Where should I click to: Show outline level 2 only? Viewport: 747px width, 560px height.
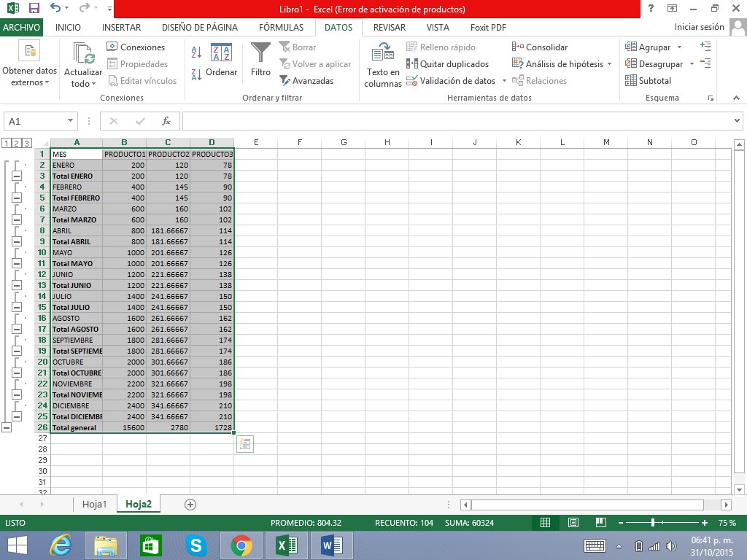pyautogui.click(x=16, y=143)
